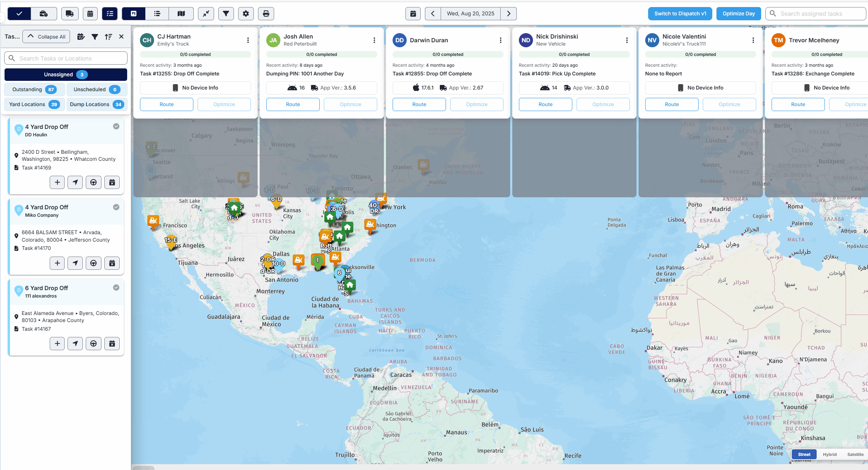Click the navigate arrow for Task #14170
868x470 pixels.
pyautogui.click(x=75, y=263)
